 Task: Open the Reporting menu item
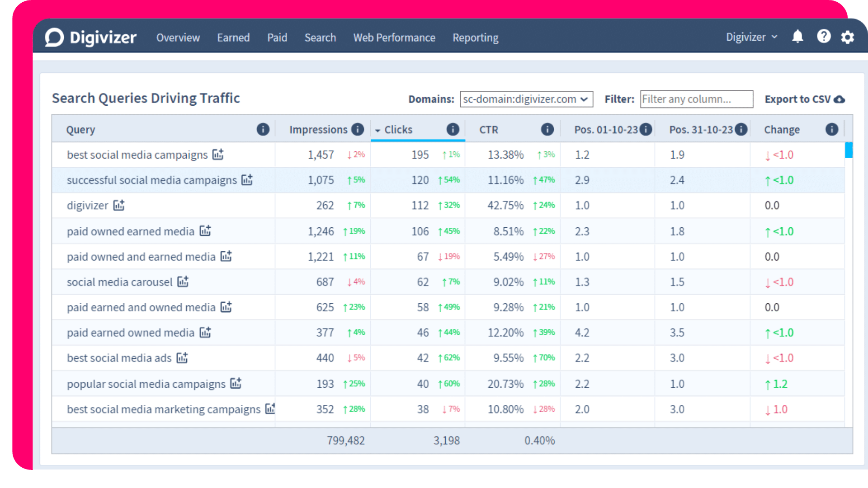pos(475,38)
